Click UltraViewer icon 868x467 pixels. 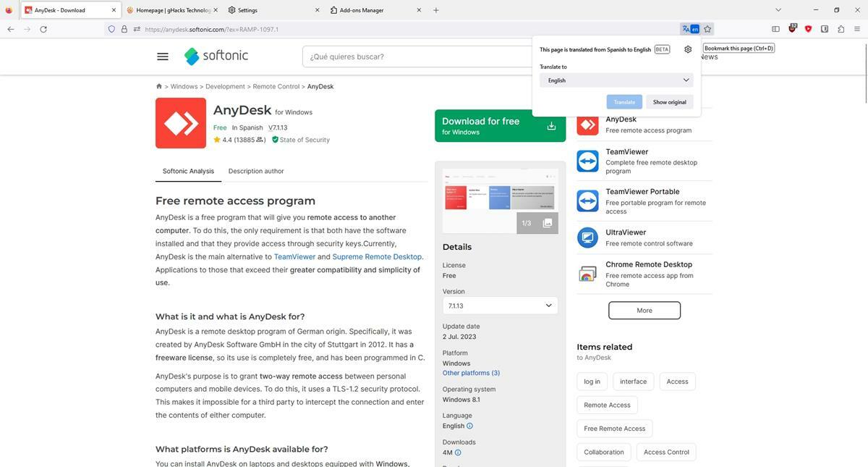click(587, 237)
